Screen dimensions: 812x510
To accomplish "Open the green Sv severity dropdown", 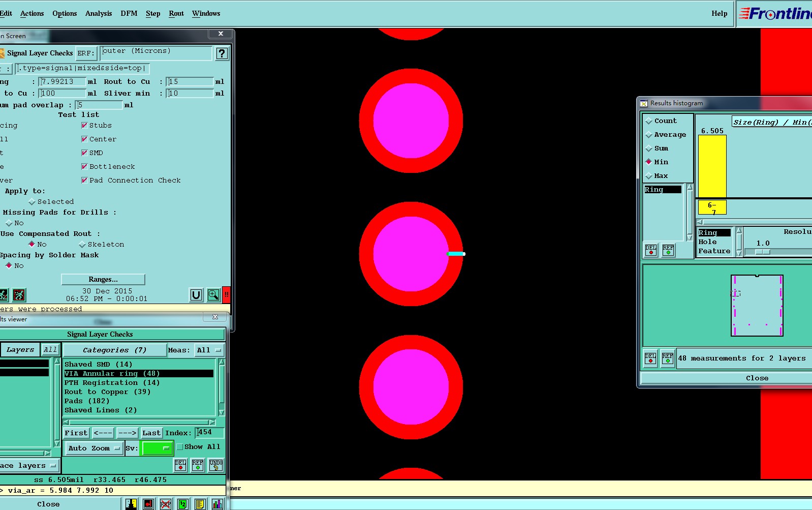I will (158, 448).
